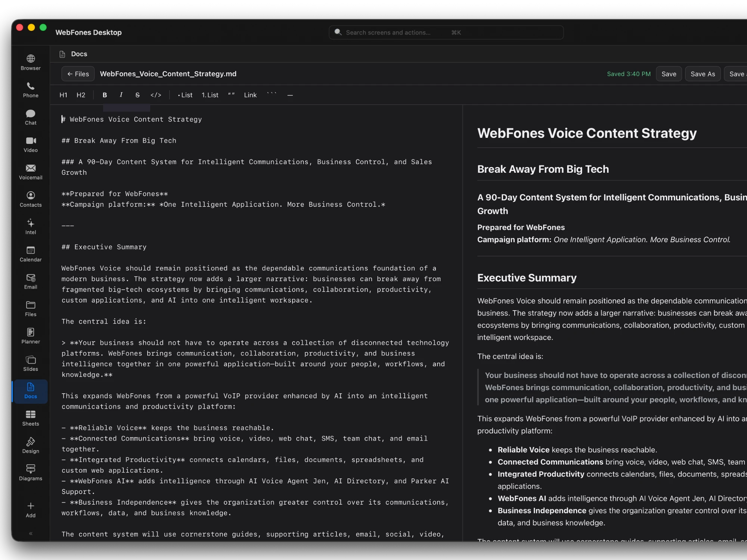747x560 pixels.
Task: Apply H2 heading formatting
Action: pos(81,95)
